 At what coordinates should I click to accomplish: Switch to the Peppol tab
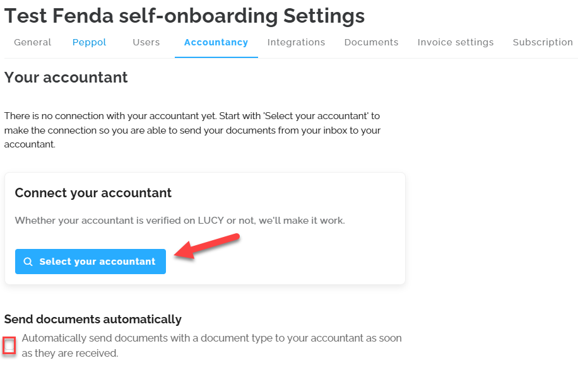pos(89,42)
